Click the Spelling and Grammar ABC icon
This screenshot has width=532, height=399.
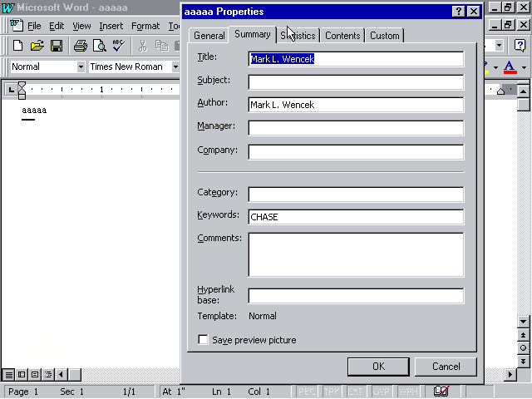point(118,46)
